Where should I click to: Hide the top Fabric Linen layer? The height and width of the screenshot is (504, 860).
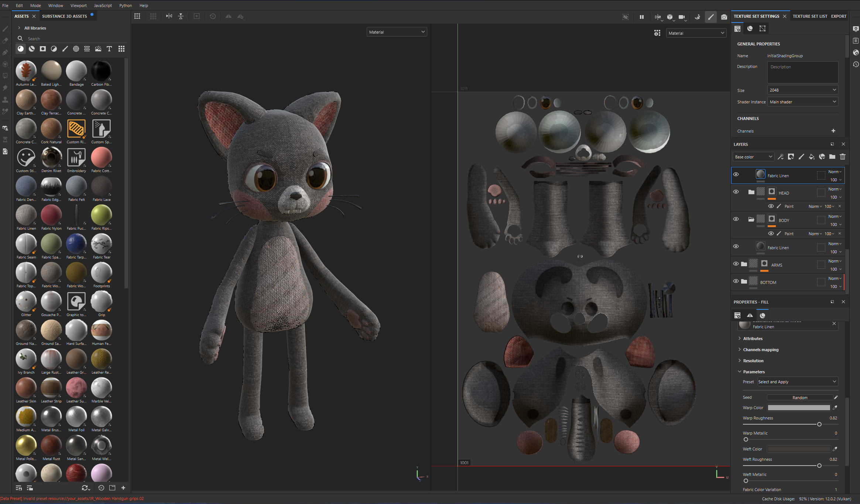pos(736,175)
